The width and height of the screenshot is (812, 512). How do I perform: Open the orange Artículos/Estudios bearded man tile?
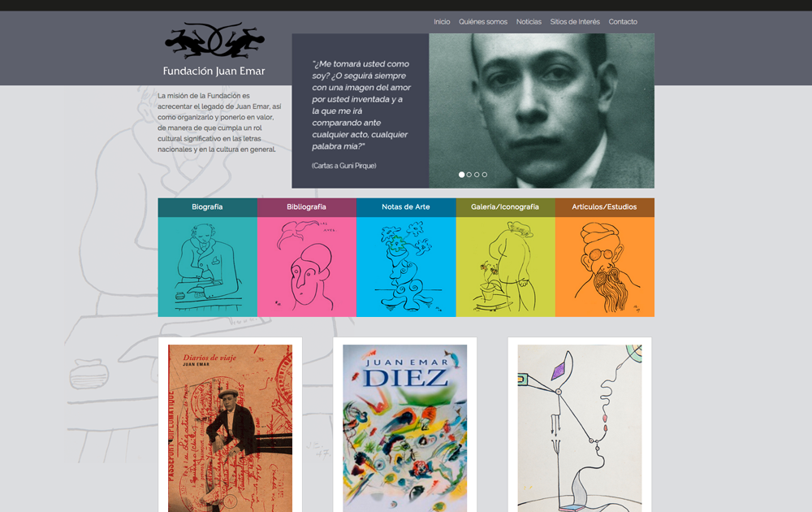click(x=605, y=267)
